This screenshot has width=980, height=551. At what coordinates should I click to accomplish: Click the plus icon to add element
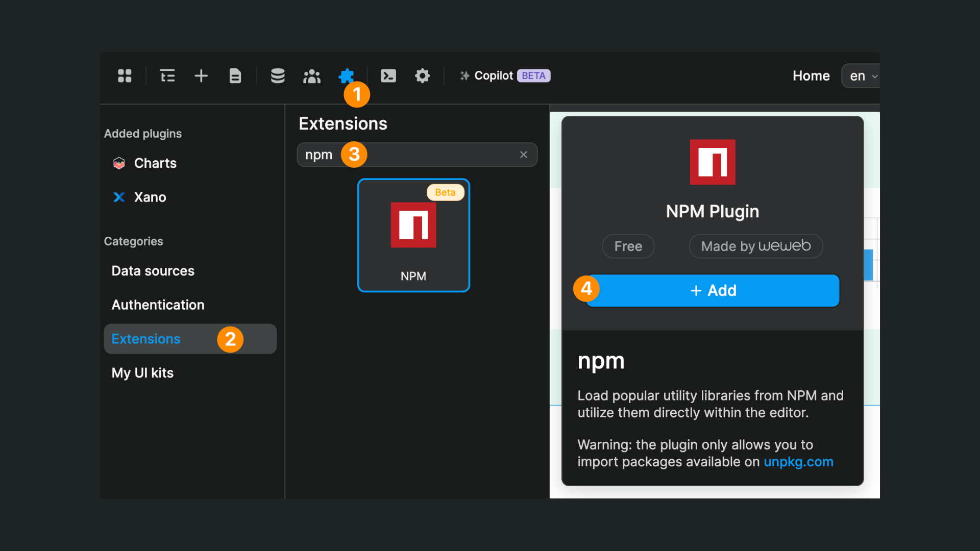pyautogui.click(x=201, y=76)
